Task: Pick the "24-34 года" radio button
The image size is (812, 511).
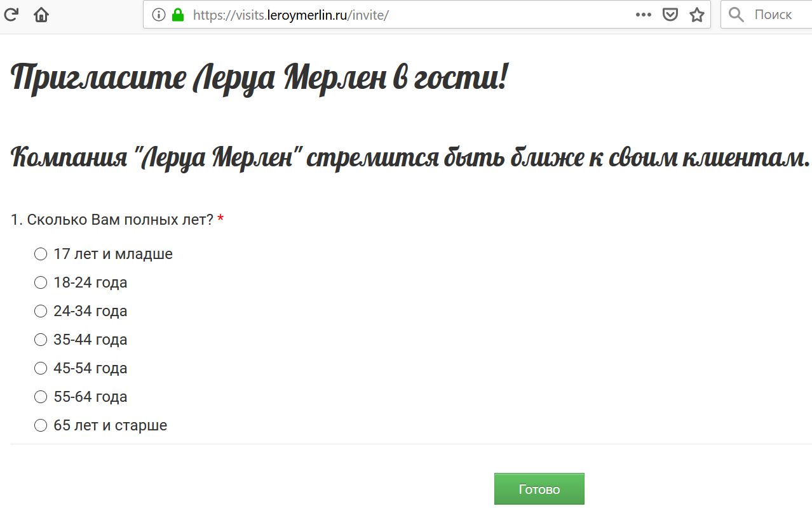Action: tap(41, 311)
